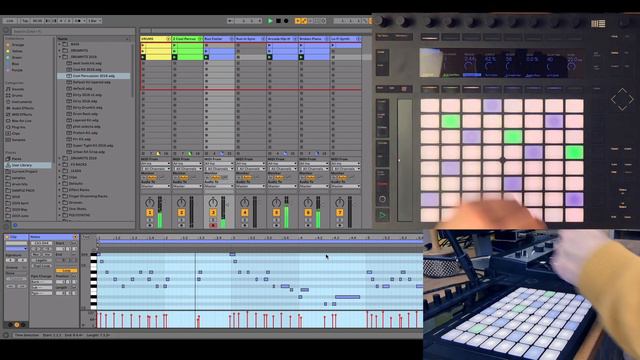Click the Tap tempo button
This screenshot has width=640, height=360.
click(25, 20)
